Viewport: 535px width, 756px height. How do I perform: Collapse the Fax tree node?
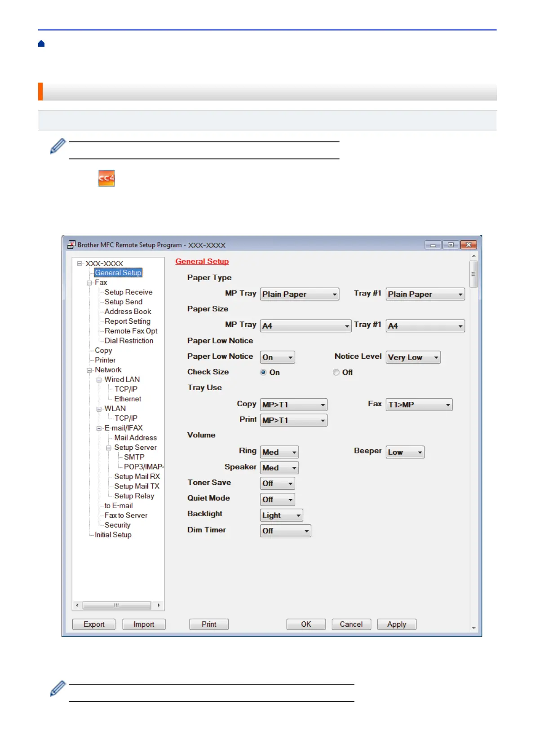pyautogui.click(x=89, y=283)
